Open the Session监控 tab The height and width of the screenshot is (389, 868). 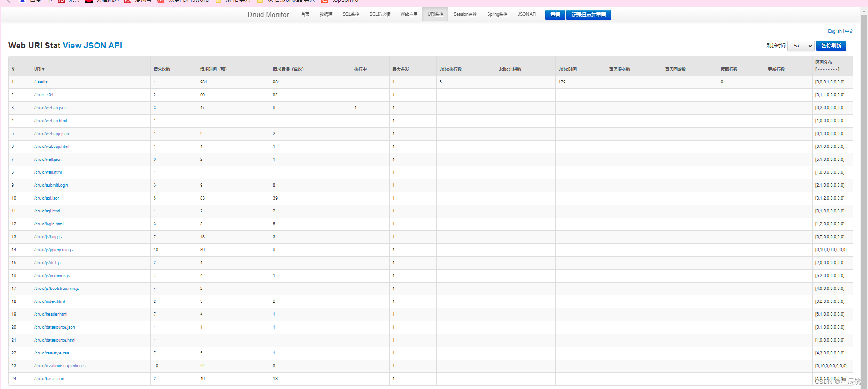(465, 14)
